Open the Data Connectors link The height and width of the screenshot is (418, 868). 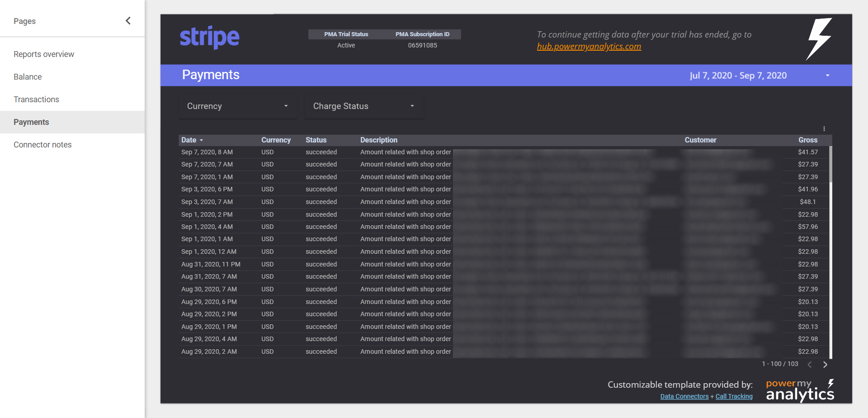pyautogui.click(x=684, y=397)
